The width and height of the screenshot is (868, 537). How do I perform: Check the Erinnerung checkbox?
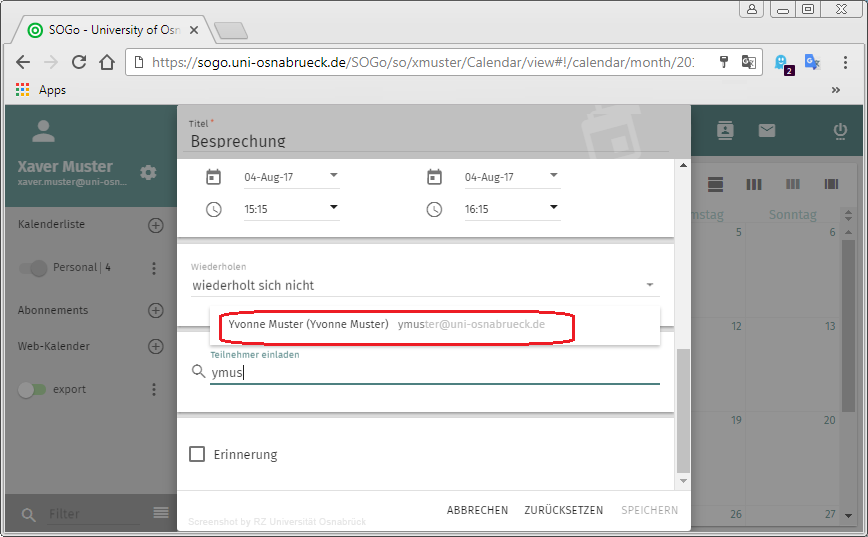[198, 455]
